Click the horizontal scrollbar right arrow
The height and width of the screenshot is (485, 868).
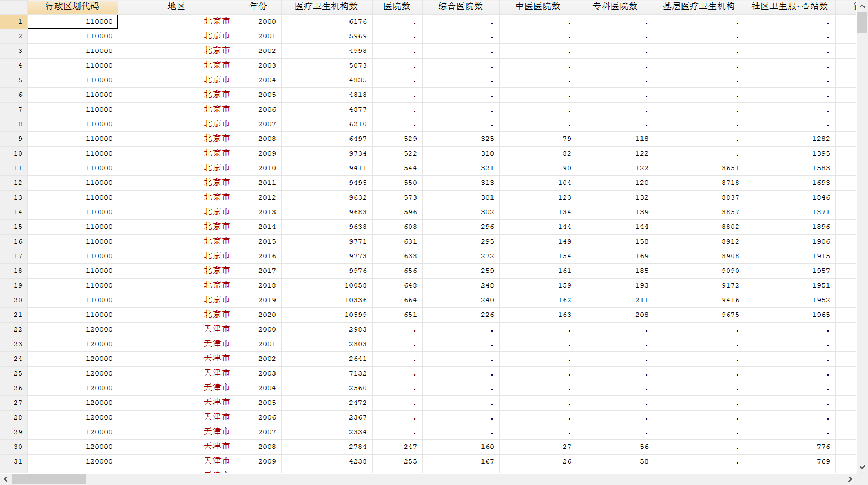pyautogui.click(x=850, y=479)
